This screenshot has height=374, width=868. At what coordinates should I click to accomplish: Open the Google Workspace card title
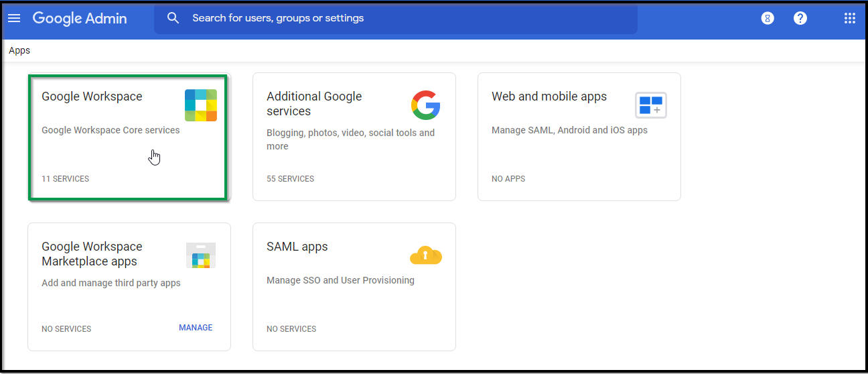(92, 97)
